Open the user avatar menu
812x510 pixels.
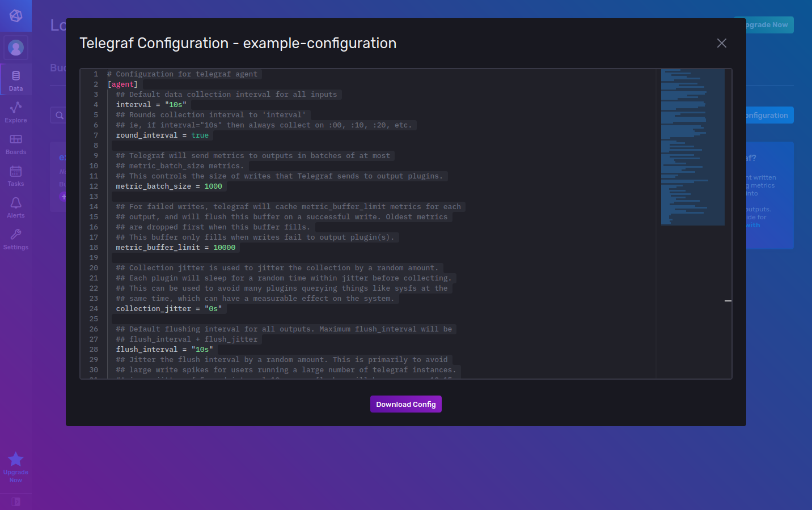15,48
